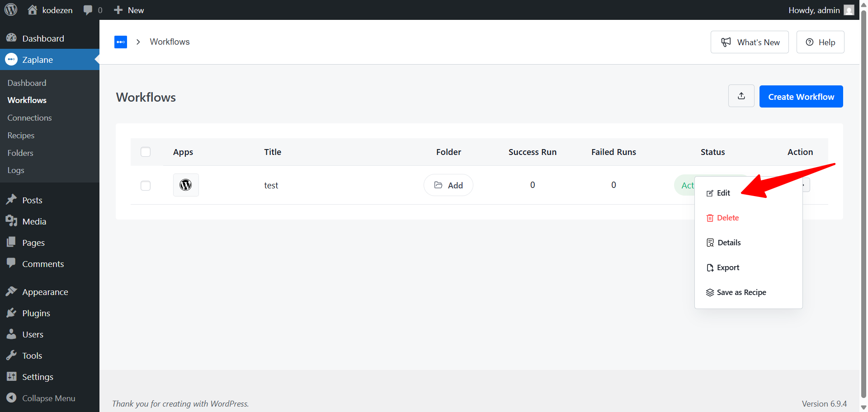The height and width of the screenshot is (412, 868).
Task: Click the New content button in admin bar
Action: tap(129, 10)
